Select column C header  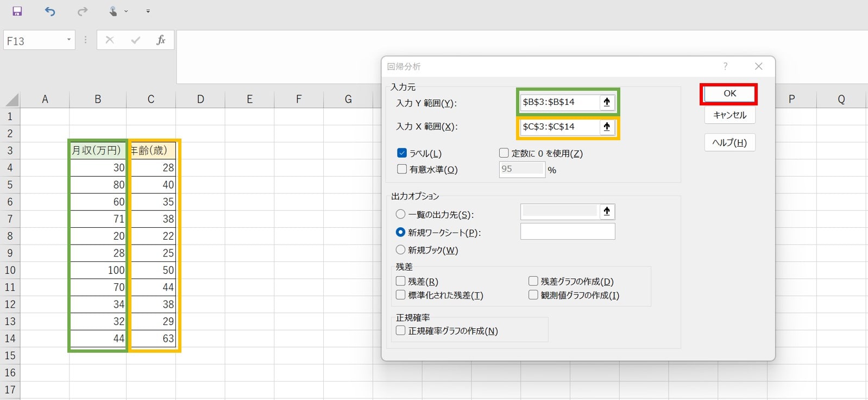pyautogui.click(x=151, y=99)
